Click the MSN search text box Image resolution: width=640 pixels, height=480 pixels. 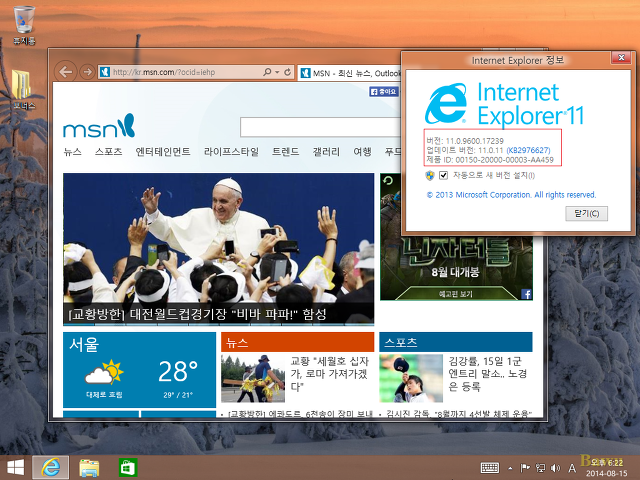321,127
